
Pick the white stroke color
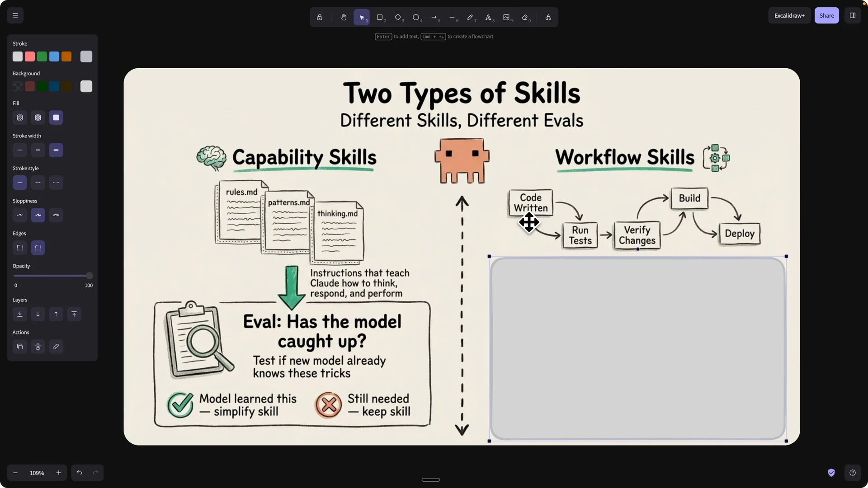click(18, 56)
